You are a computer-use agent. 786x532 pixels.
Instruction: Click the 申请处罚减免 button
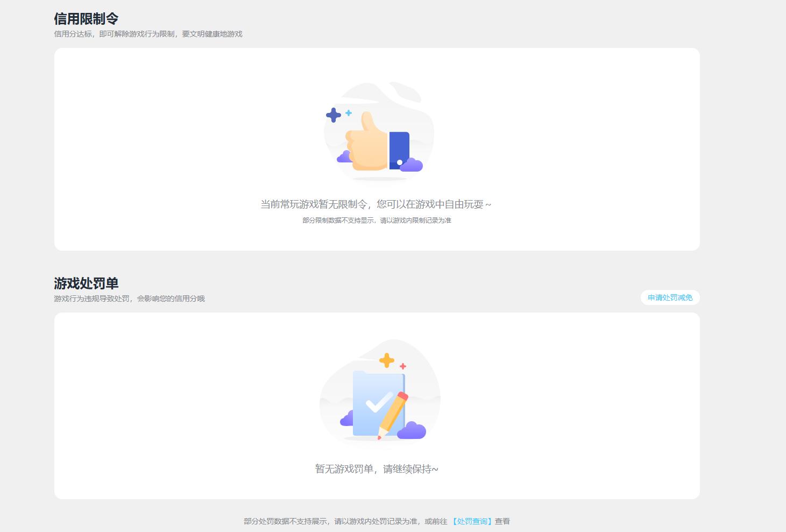point(670,297)
